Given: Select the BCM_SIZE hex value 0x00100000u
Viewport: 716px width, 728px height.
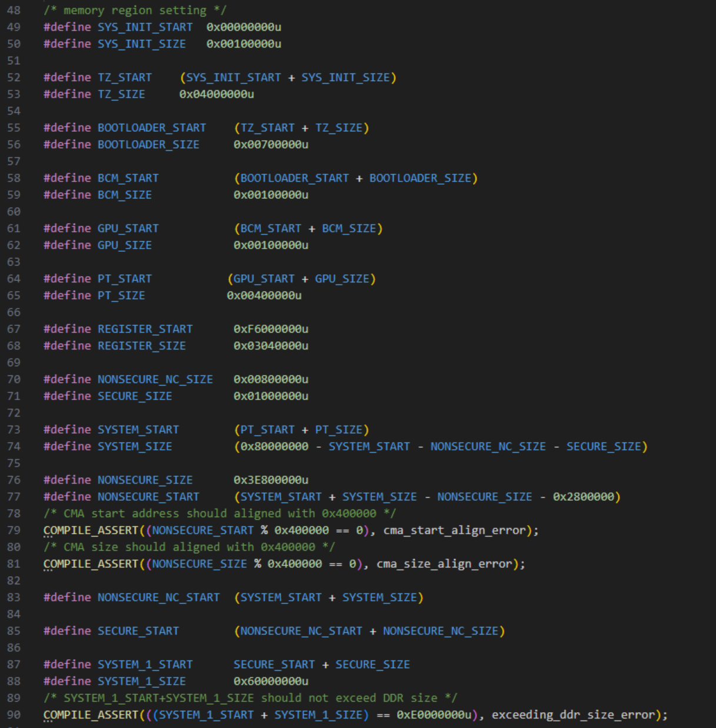Looking at the screenshot, I should coord(271,194).
